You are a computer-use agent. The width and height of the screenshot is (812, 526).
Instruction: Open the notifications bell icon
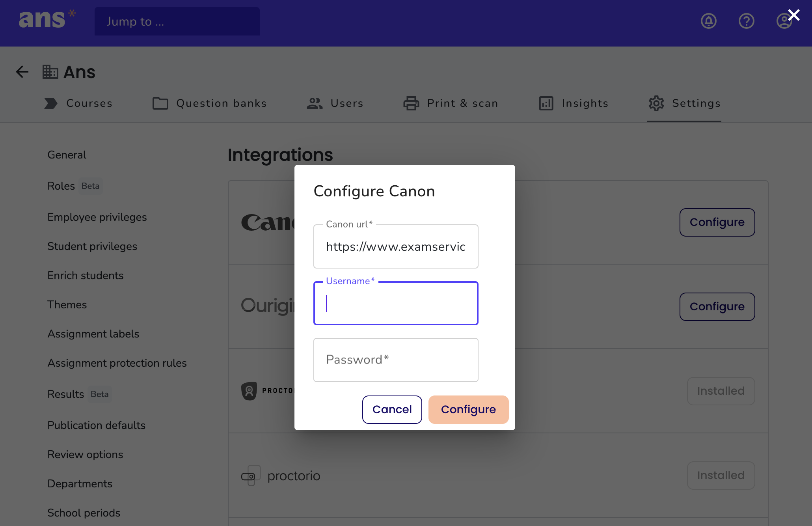click(x=708, y=21)
